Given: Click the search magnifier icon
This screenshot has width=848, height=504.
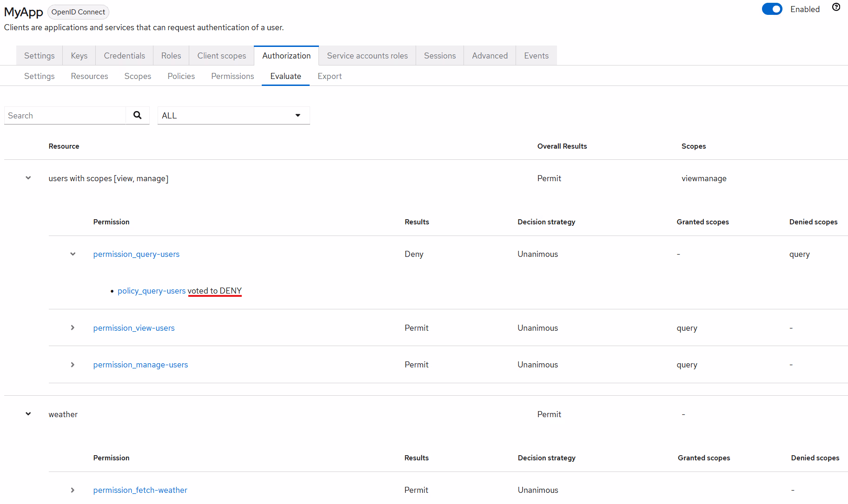Looking at the screenshot, I should click(137, 115).
